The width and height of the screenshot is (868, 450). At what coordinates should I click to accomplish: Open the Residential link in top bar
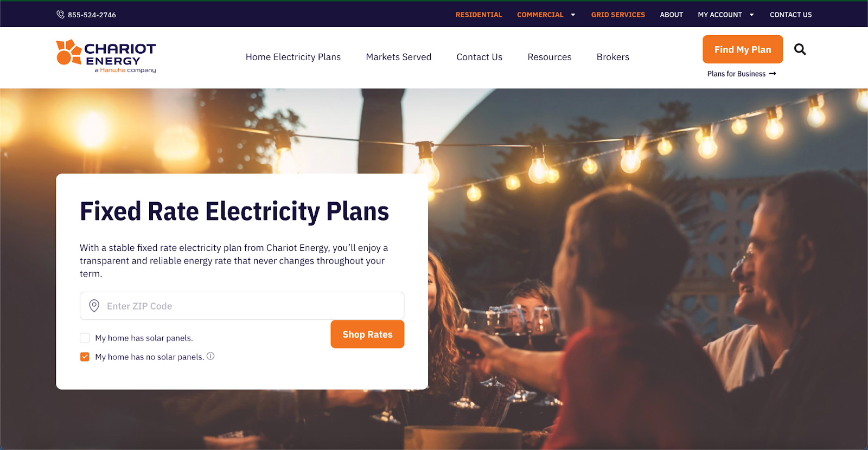click(478, 15)
